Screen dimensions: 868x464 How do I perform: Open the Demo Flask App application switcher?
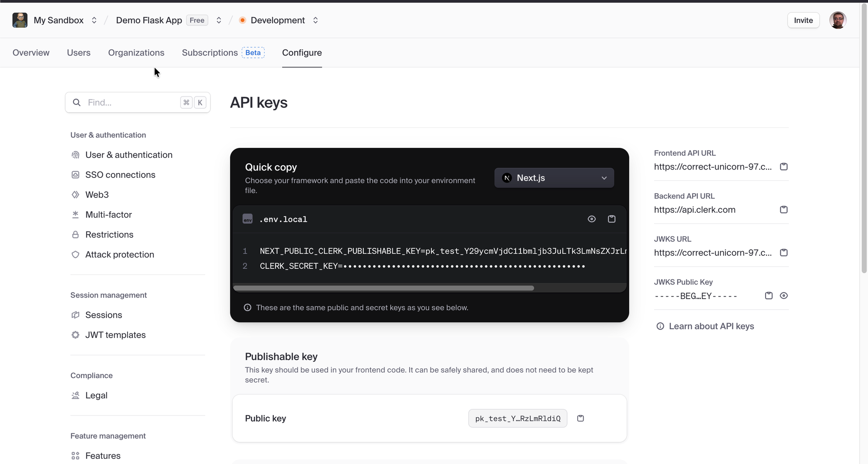219,20
